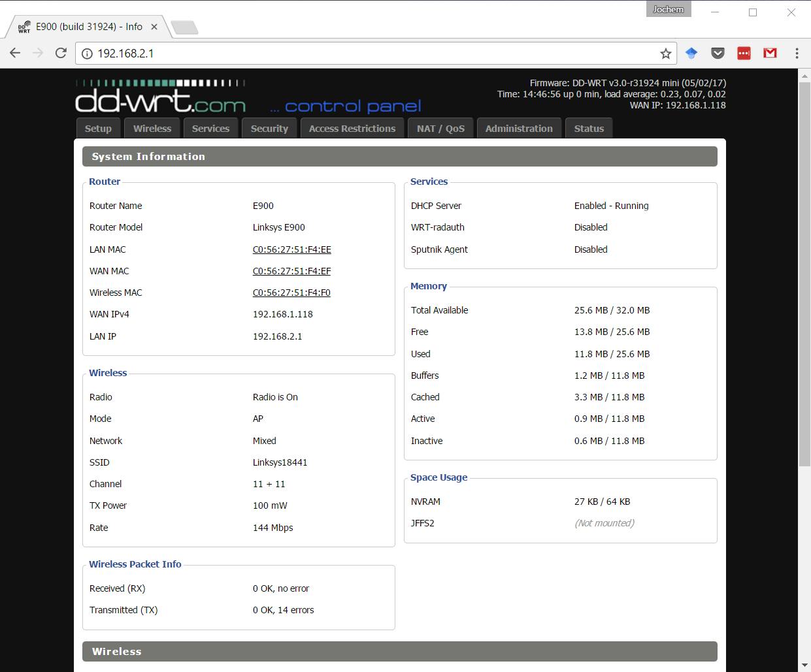This screenshot has height=672, width=811.
Task: Click the JFFS2 (Not mounted) value
Action: tap(604, 523)
